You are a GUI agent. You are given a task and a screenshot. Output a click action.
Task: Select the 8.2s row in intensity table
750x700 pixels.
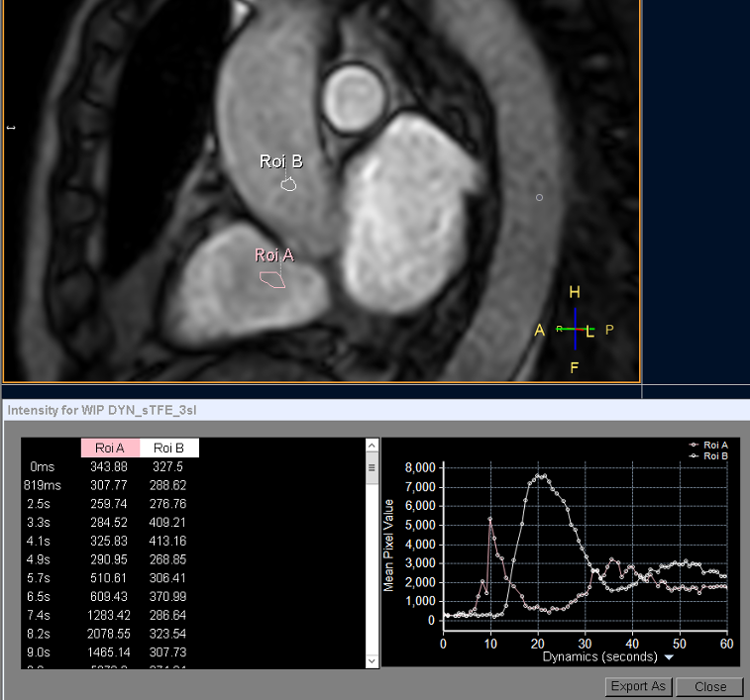click(x=109, y=635)
